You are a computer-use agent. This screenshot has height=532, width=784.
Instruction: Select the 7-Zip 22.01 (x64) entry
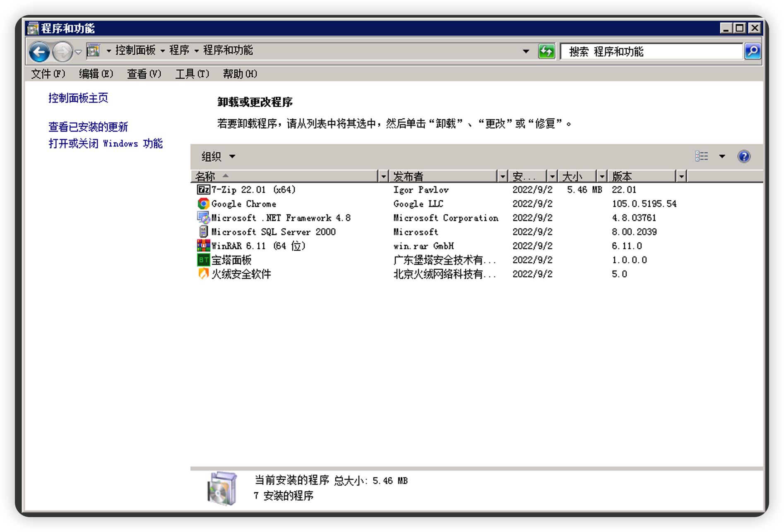254,189
